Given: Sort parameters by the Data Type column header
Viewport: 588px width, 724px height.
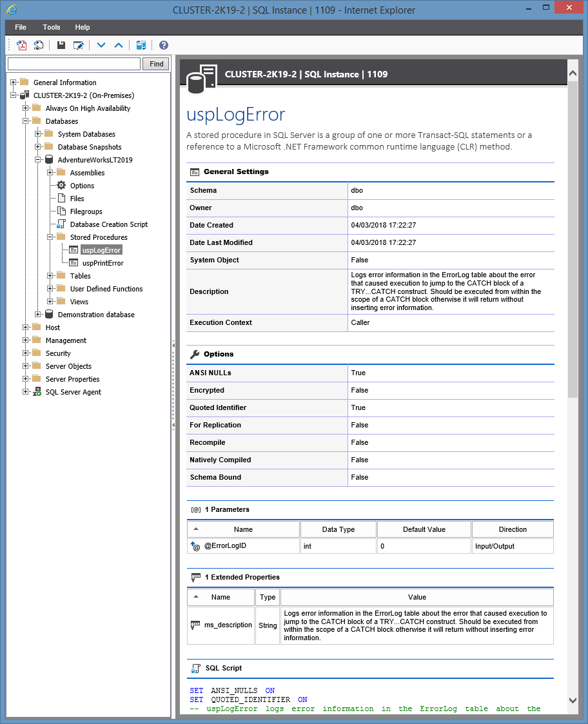Looking at the screenshot, I should (338, 529).
